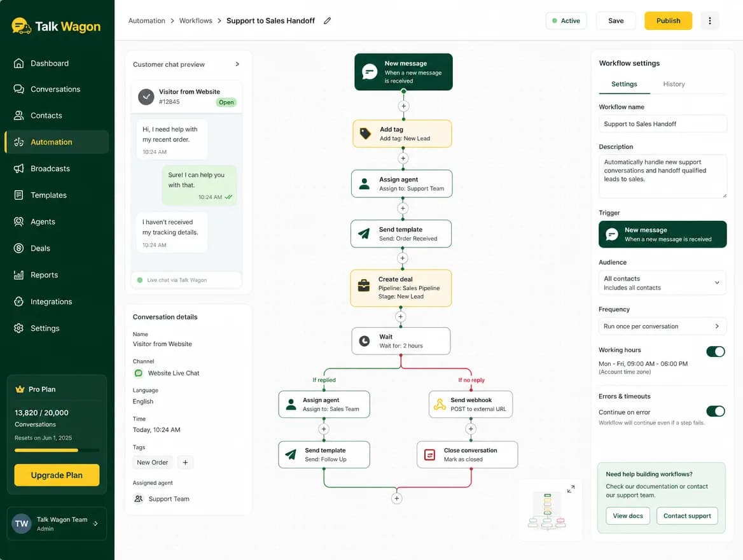Click the Reports chart icon
The width and height of the screenshot is (743, 560).
[x=19, y=274]
